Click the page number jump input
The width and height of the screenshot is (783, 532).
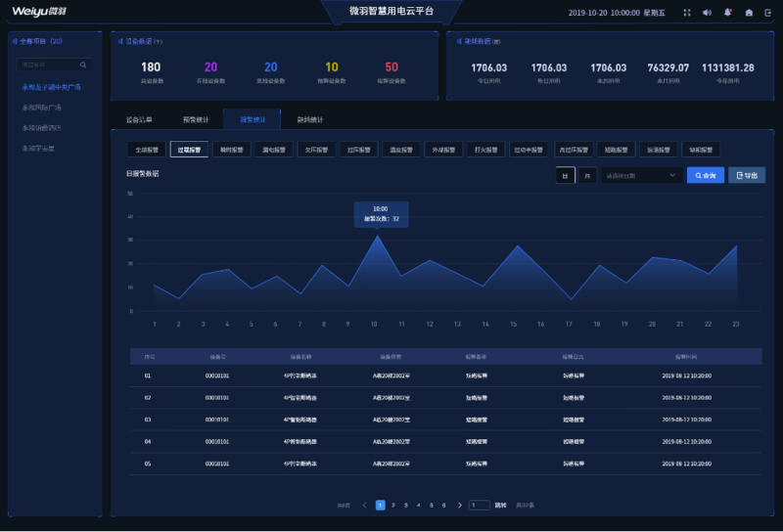(480, 505)
